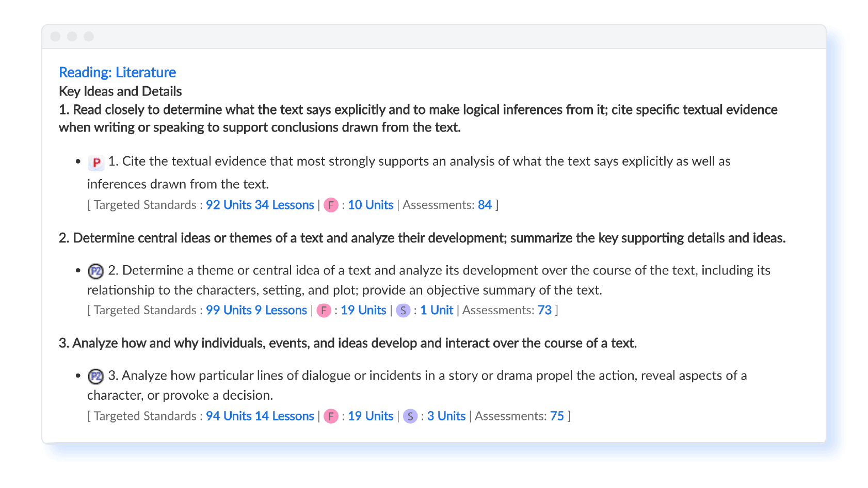Open the 19 Units link for standard 2
This screenshot has width=868, height=488.
363,311
